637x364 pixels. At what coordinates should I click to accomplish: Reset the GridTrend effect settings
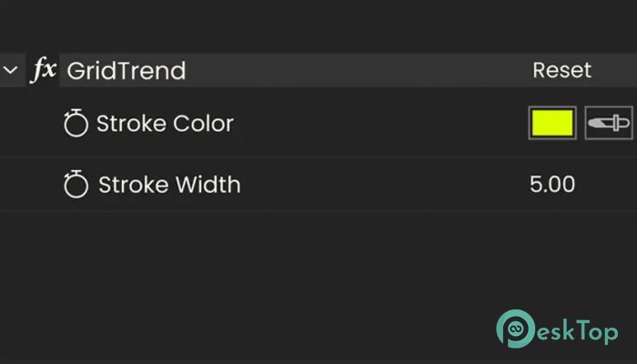click(x=561, y=70)
